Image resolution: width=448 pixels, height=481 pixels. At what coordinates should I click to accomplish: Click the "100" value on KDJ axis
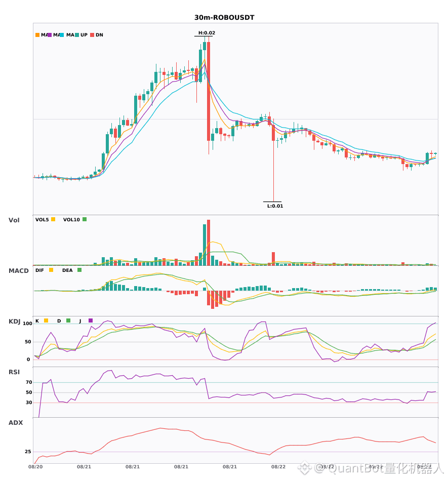pos(27,324)
